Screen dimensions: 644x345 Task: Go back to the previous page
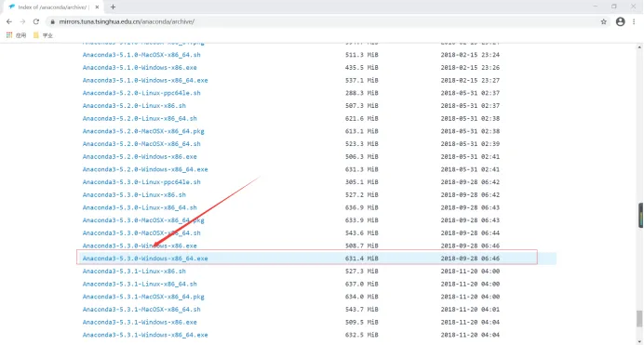(x=9, y=21)
